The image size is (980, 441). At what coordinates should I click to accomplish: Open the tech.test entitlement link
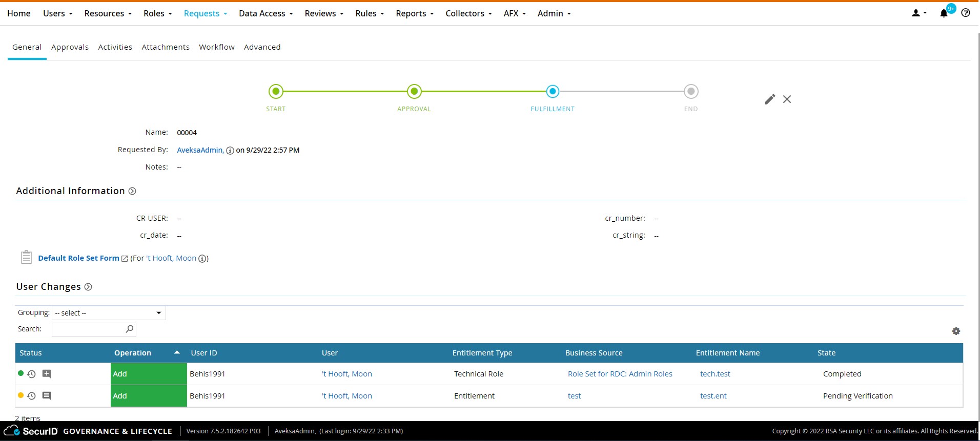point(715,374)
